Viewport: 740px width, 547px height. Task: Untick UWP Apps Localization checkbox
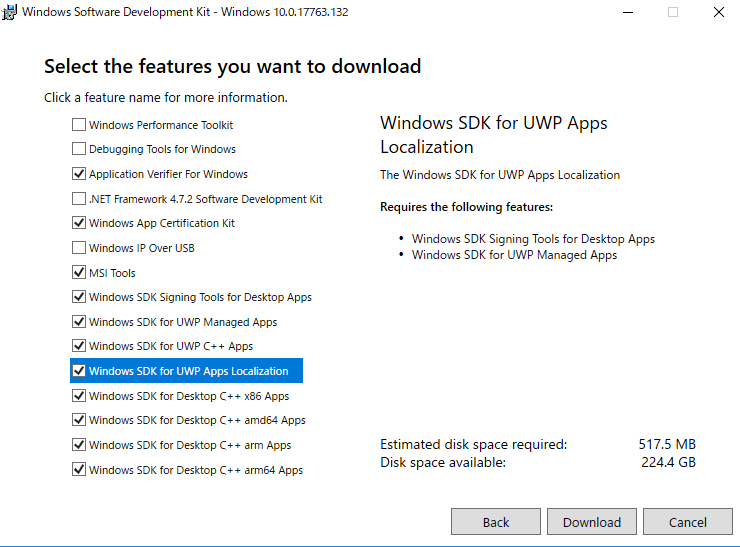pos(79,371)
